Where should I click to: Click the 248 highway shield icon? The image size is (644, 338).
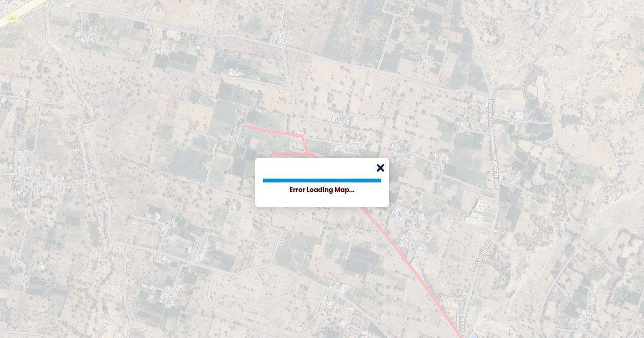tap(11, 19)
